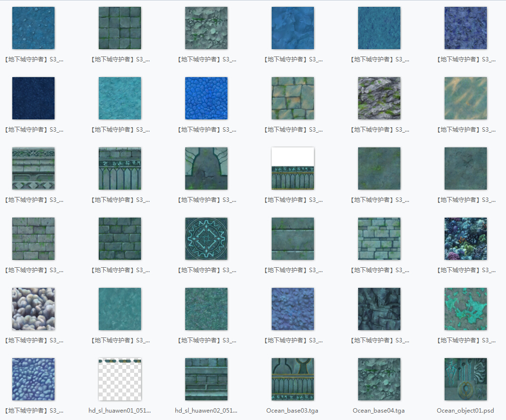Open the Ocean_base03.tga thumbnail image
506x420 pixels.
tap(293, 379)
